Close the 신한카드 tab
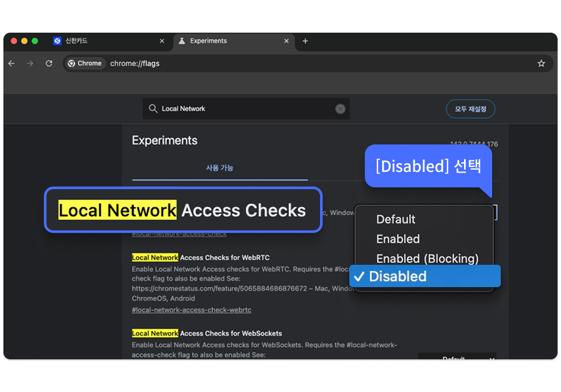Viewport: 561px width, 392px height. tap(162, 41)
